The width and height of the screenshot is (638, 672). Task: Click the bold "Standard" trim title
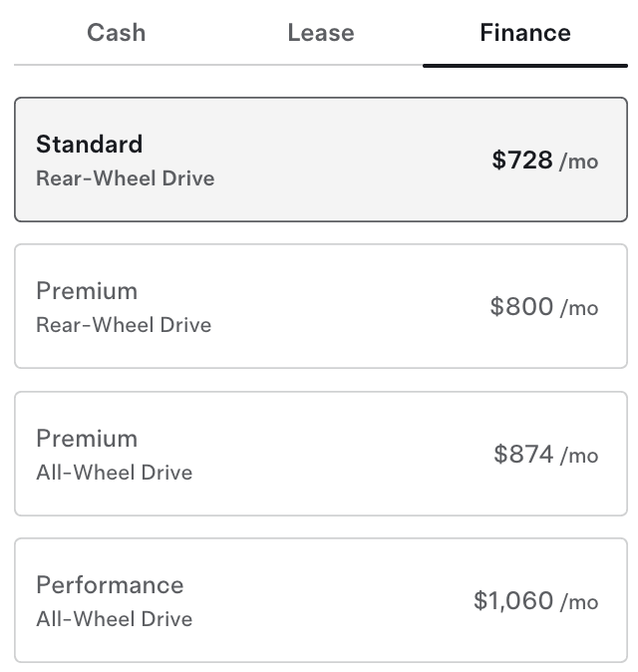tap(89, 145)
